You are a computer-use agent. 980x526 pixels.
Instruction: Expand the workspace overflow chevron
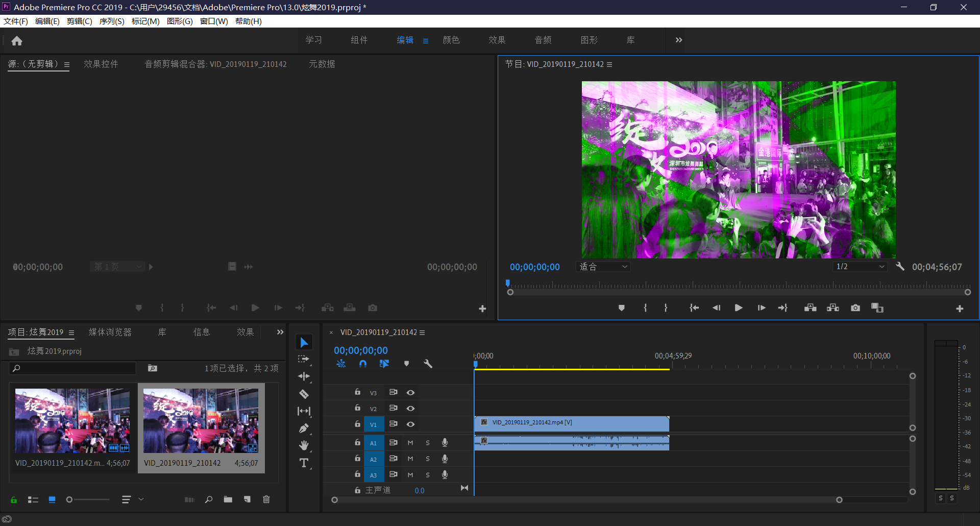click(x=679, y=40)
